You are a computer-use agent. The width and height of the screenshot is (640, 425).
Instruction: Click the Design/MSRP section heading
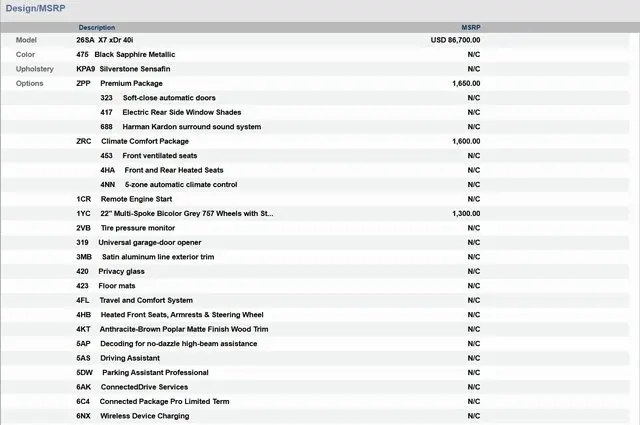coord(35,9)
